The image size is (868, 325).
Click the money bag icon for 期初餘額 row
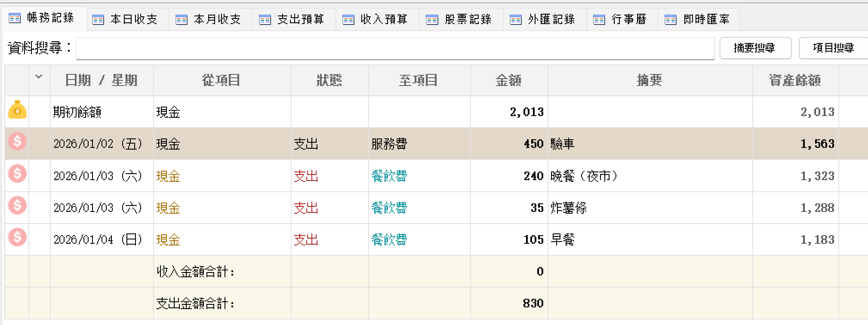(x=17, y=110)
